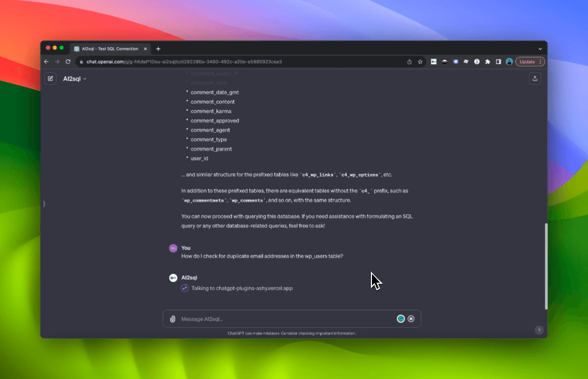Close the window with the red button
Screen dimensions: 588x379
(48, 48)
